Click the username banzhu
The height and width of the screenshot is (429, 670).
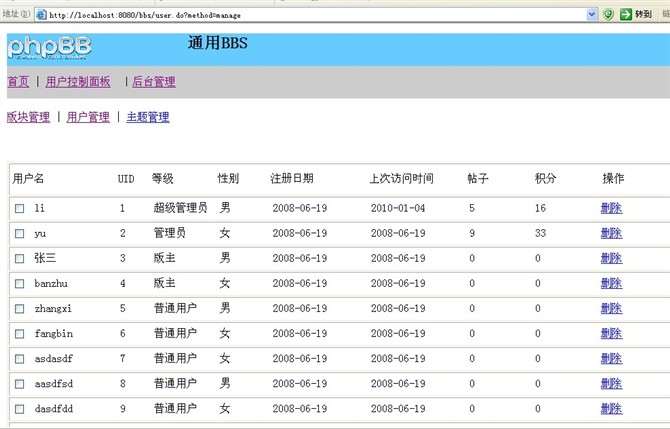tap(51, 284)
